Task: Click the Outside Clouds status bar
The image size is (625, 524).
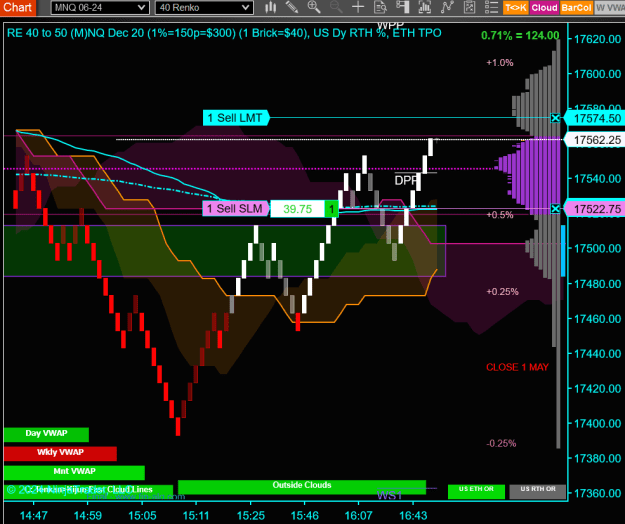Action: pyautogui.click(x=302, y=487)
